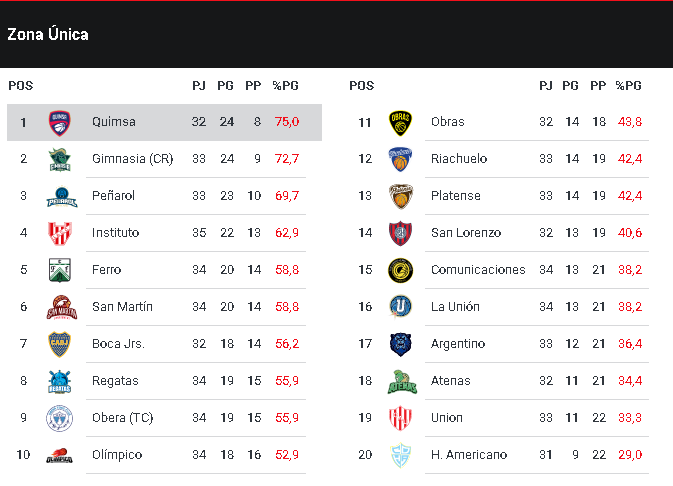Select the H. Americano team name
The width and height of the screenshot is (673, 486).
pos(469,455)
